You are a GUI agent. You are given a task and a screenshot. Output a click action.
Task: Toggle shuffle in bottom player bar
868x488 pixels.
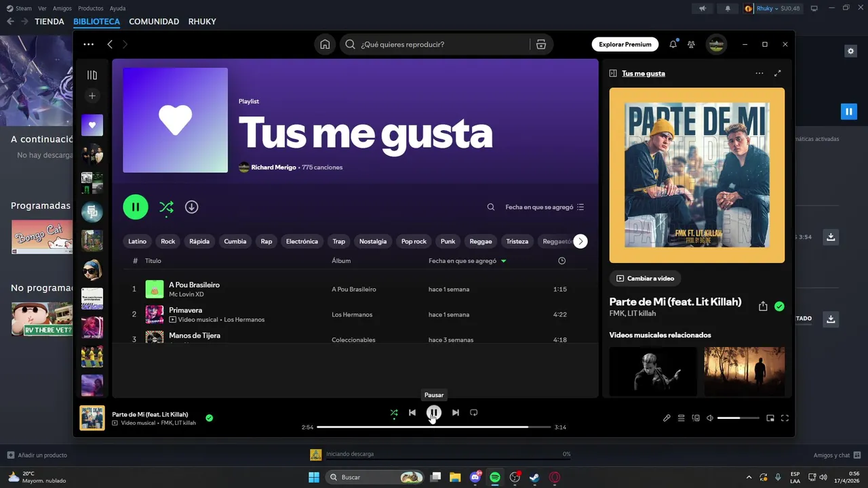click(x=394, y=412)
